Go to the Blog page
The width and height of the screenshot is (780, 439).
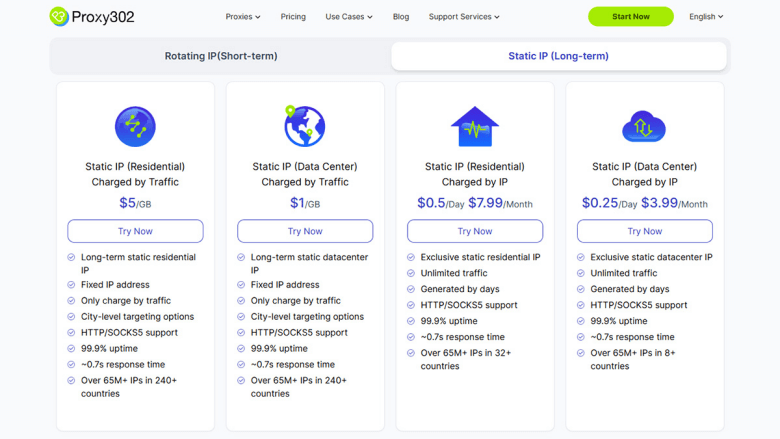click(401, 17)
